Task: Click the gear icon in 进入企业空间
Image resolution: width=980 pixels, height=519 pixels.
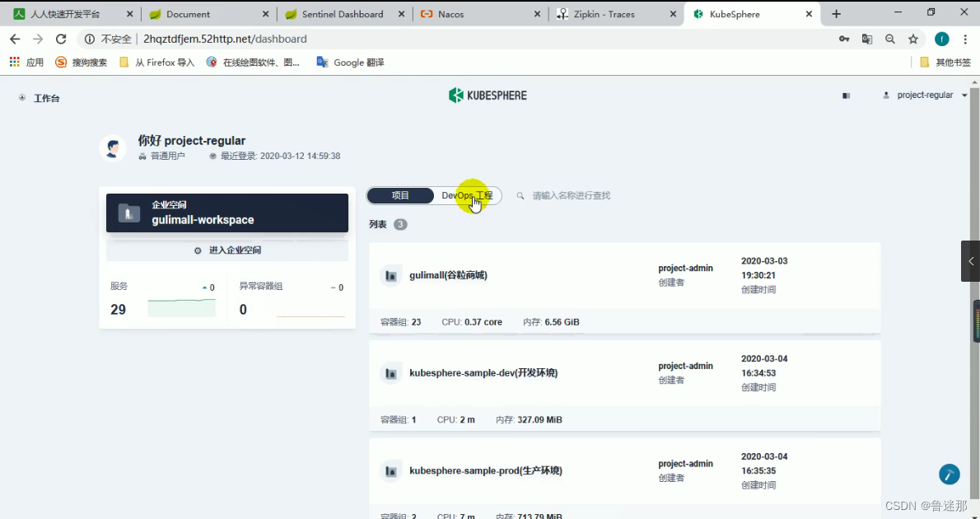Action: coord(198,250)
